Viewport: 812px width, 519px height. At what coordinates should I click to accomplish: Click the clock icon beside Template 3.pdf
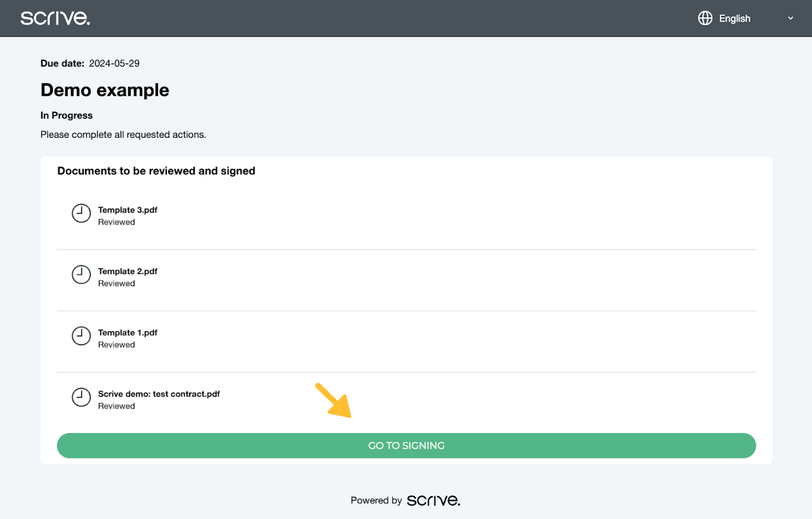pos(81,213)
